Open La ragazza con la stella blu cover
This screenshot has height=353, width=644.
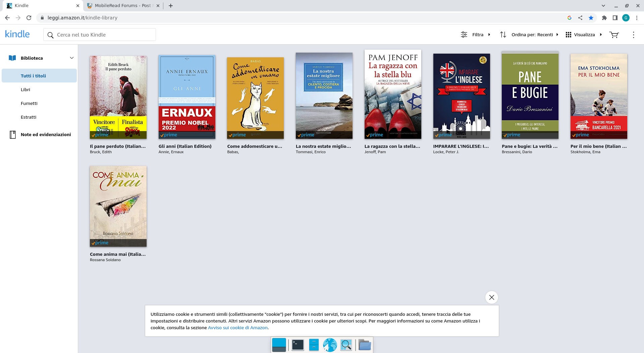[x=393, y=94]
